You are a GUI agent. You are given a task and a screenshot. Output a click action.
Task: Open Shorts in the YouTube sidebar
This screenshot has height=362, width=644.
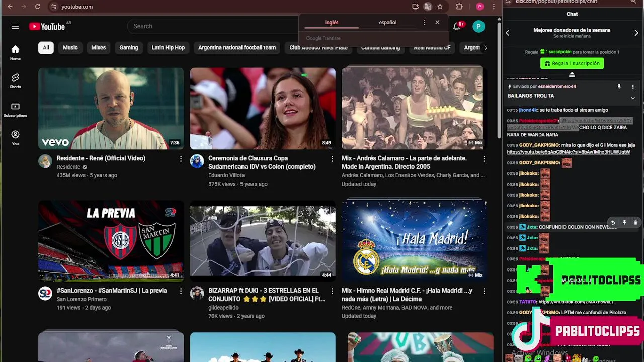click(15, 80)
